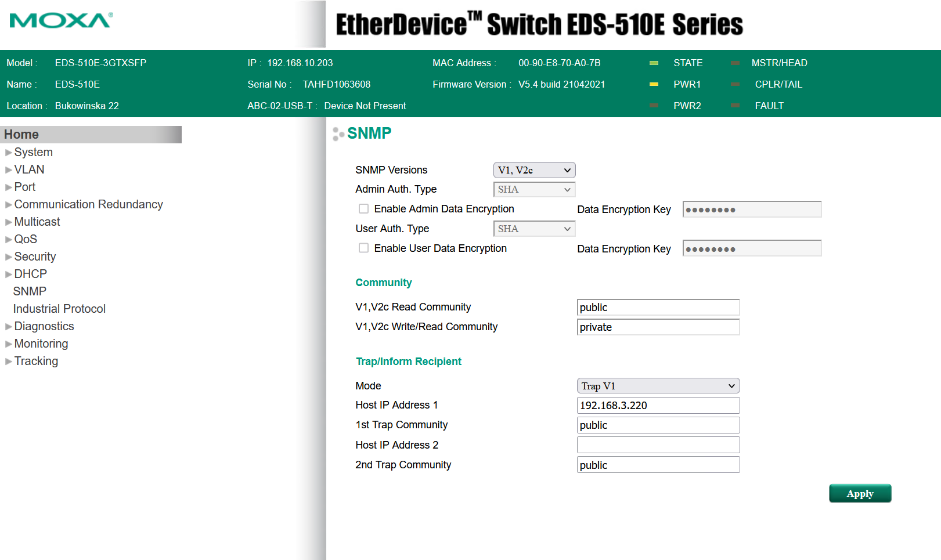Expand the System menu arrow
The width and height of the screenshot is (941, 560).
[x=8, y=153]
